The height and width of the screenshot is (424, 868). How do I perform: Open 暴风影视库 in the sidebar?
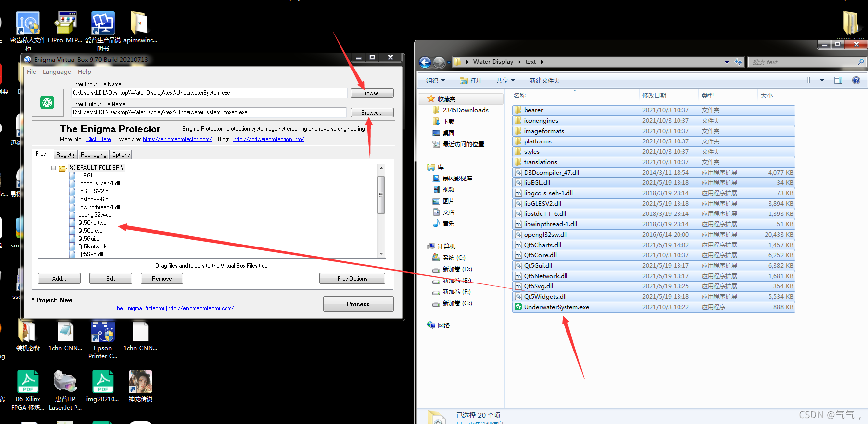(457, 178)
